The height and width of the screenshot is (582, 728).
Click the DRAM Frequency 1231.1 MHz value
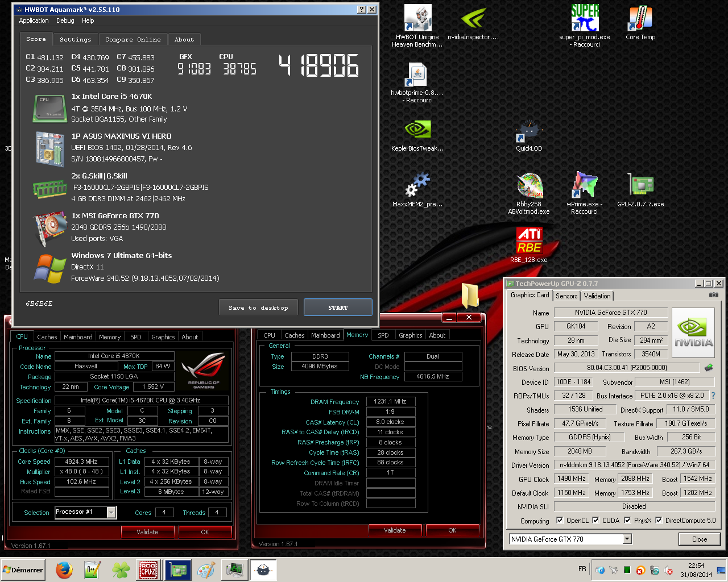(x=391, y=401)
